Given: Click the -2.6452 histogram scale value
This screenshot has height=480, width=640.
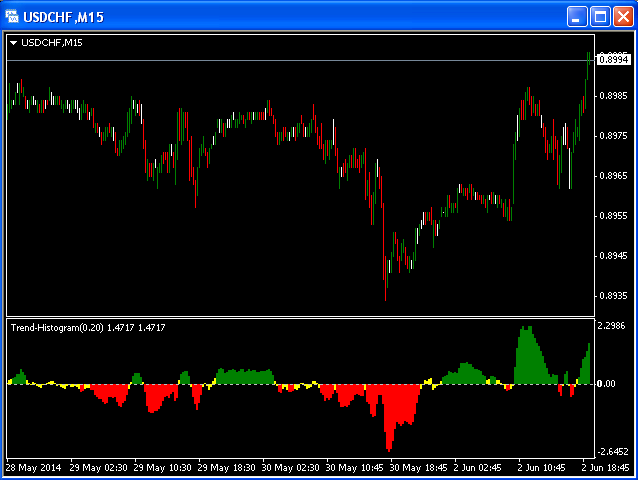Looking at the screenshot, I should coord(613,452).
